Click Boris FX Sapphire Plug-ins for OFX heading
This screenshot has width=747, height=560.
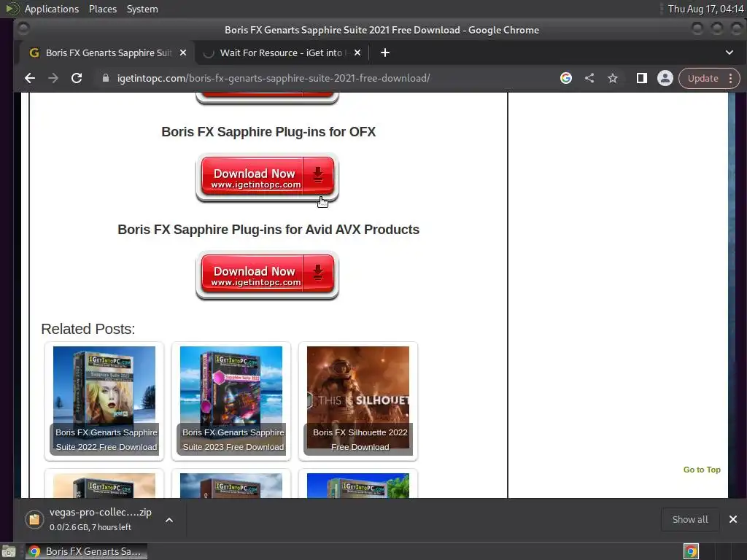268,132
